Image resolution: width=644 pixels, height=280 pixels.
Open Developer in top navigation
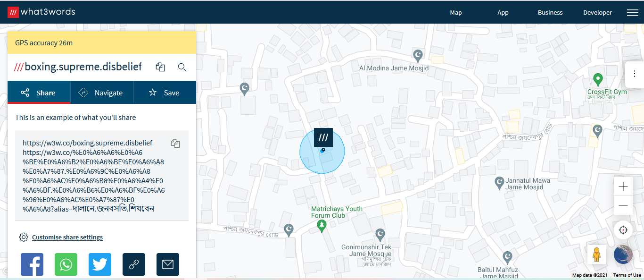tap(597, 13)
